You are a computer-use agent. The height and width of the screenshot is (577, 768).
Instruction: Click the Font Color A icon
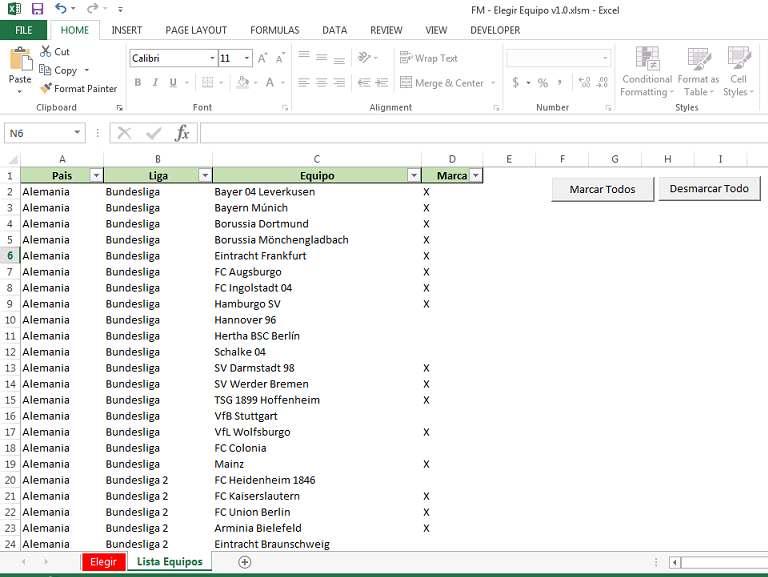(x=270, y=82)
